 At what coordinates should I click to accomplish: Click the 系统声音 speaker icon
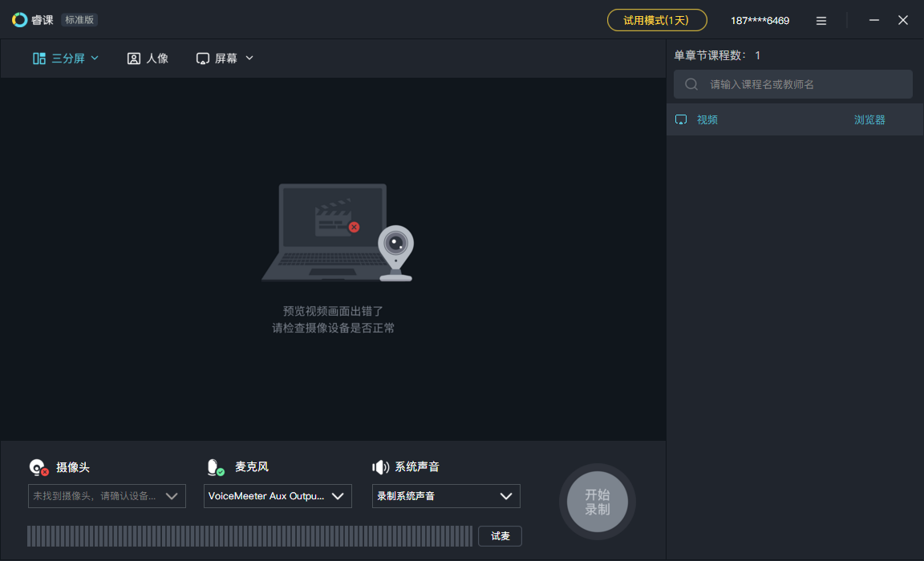coord(380,466)
